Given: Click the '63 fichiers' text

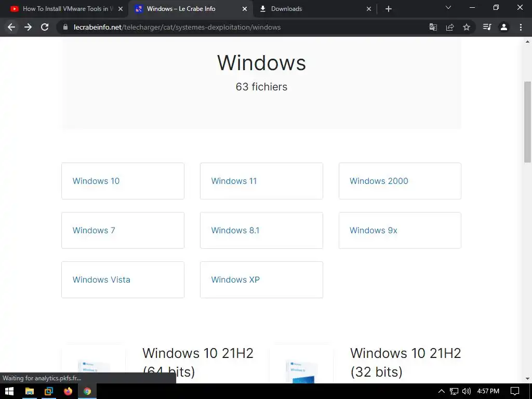Looking at the screenshot, I should [x=261, y=87].
